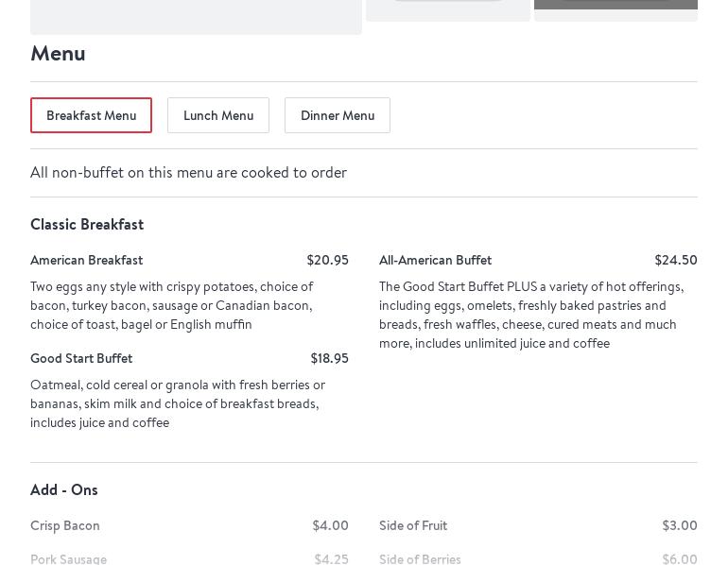Switch to the Lunch Menu tab
This screenshot has height=565, width=728.
coord(218,115)
